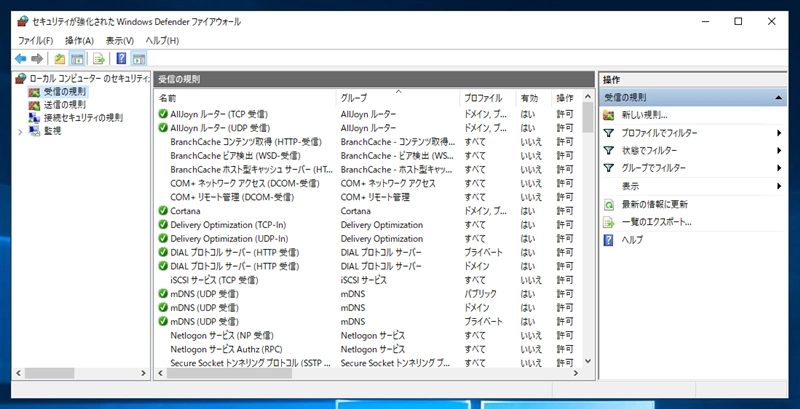Select 送信の規則 in the tree

point(64,105)
